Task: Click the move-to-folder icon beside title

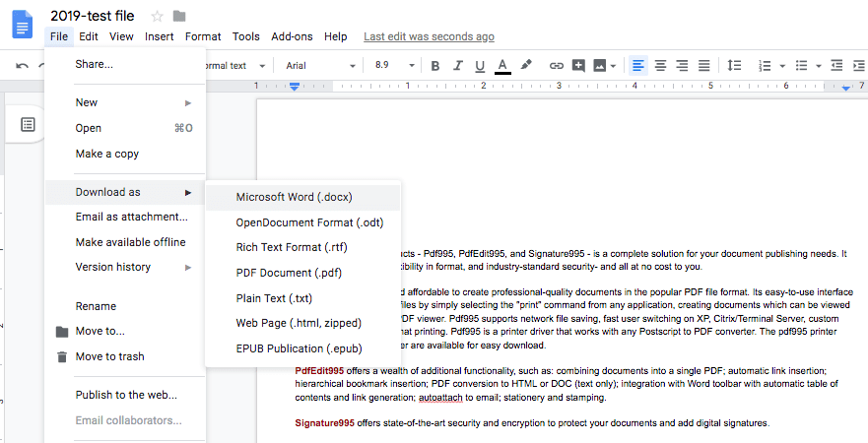Action: [178, 17]
